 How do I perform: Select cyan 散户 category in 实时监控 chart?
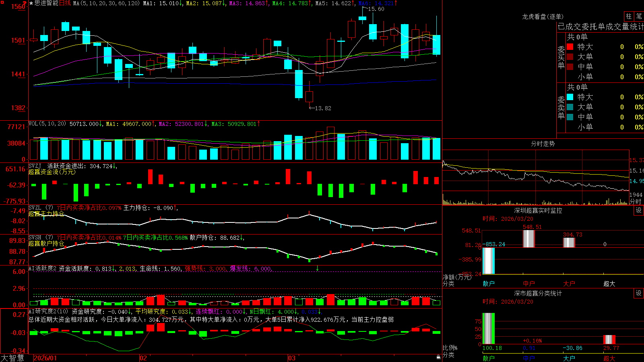[489, 284]
